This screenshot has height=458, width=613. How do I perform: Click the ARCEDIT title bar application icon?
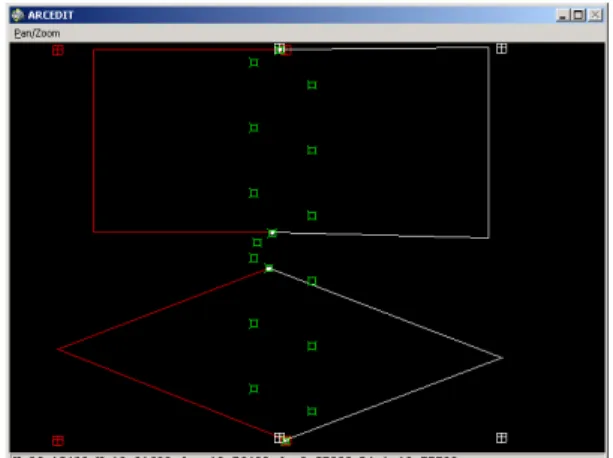coord(18,15)
